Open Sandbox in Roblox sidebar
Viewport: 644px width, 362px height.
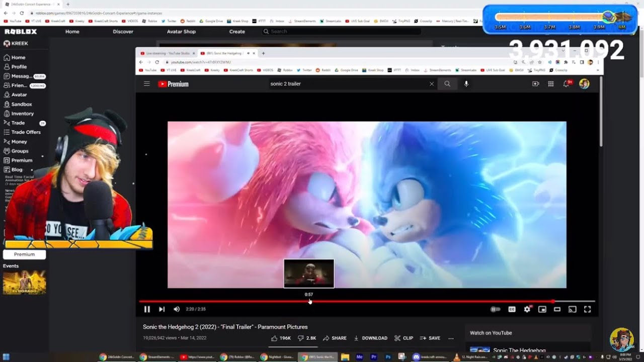tap(18, 105)
